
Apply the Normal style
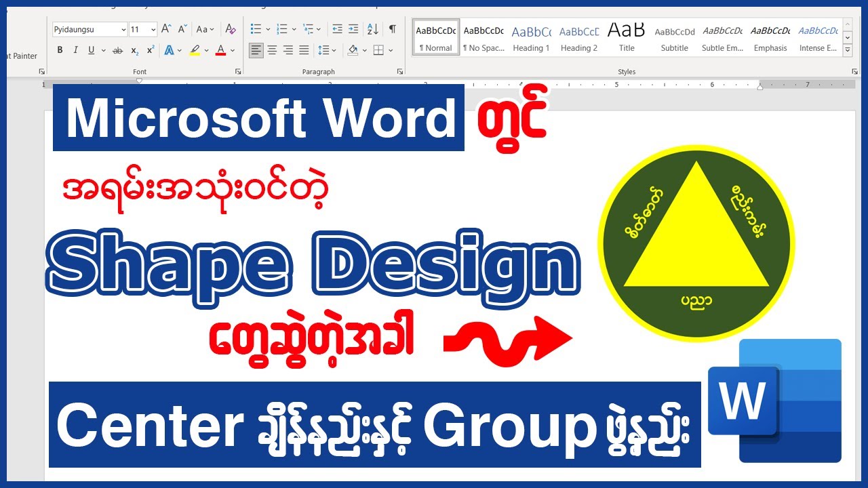436,37
